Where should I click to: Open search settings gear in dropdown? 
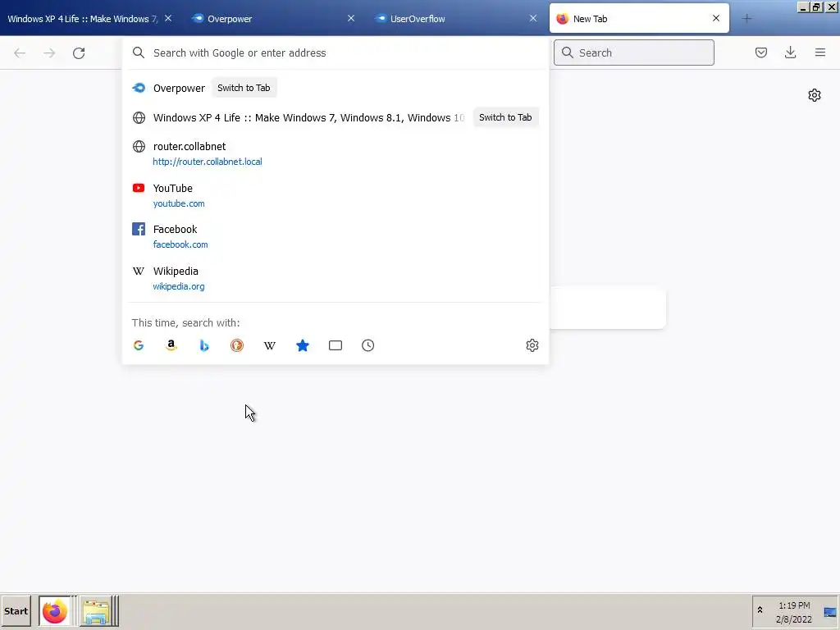pyautogui.click(x=532, y=345)
